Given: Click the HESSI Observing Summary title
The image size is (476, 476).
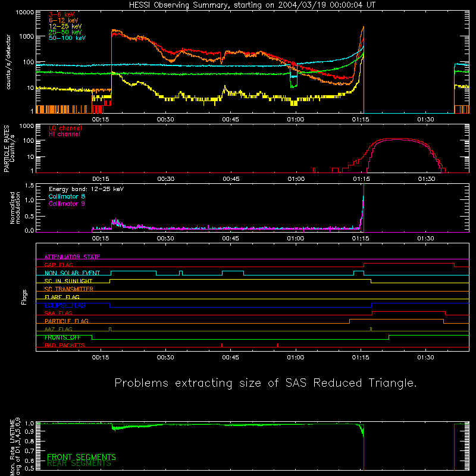Looking at the screenshot, I should click(x=252, y=5).
